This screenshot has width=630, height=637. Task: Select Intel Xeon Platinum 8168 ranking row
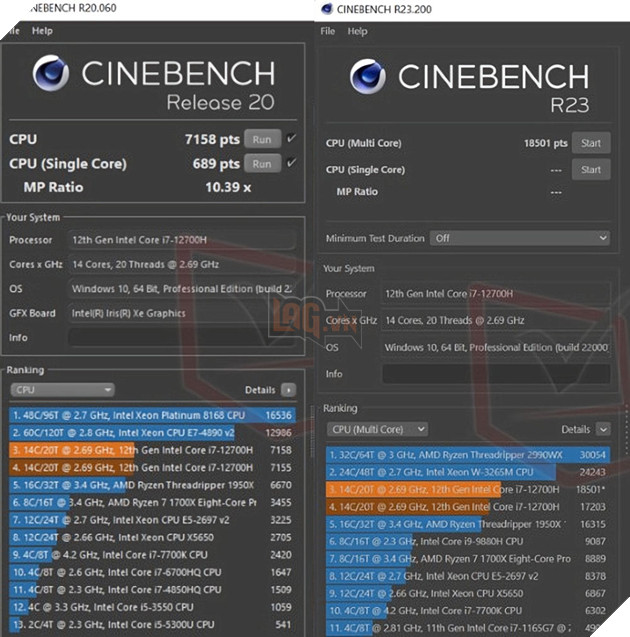pos(152,415)
